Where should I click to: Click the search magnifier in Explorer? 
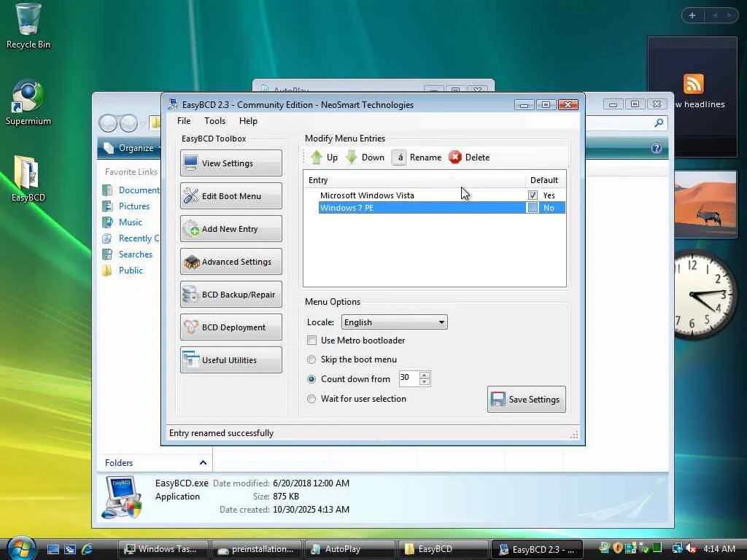click(659, 122)
